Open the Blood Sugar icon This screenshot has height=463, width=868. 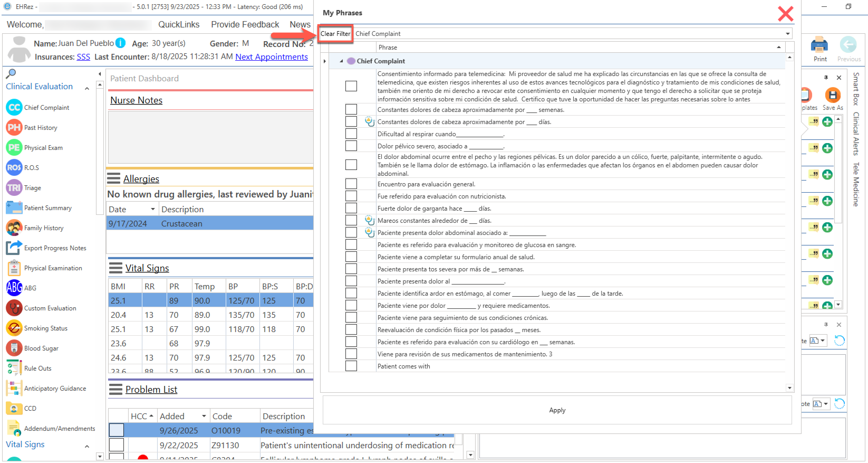14,348
